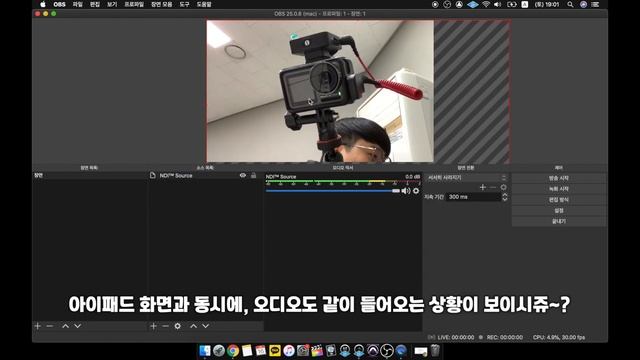
Task: Toggle 편집 방식 studio mode button
Action: (559, 200)
